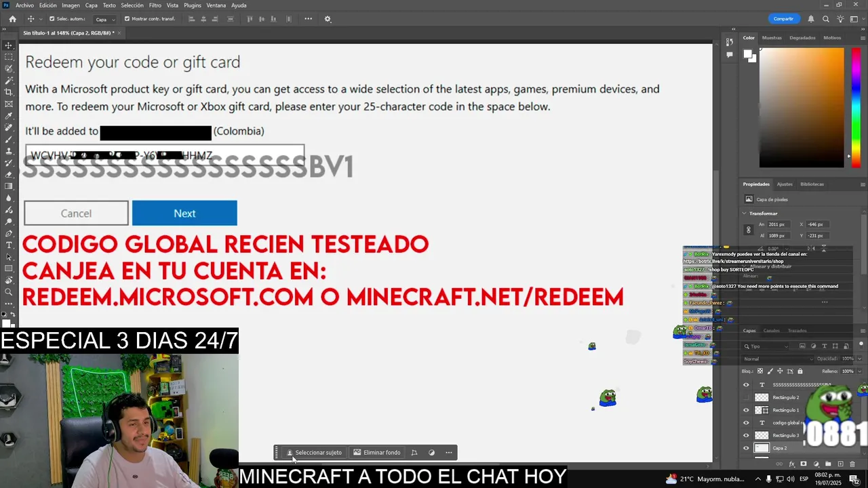Toggle the Selec. autom. checkbox
This screenshot has width=868, height=488.
pos(52,19)
